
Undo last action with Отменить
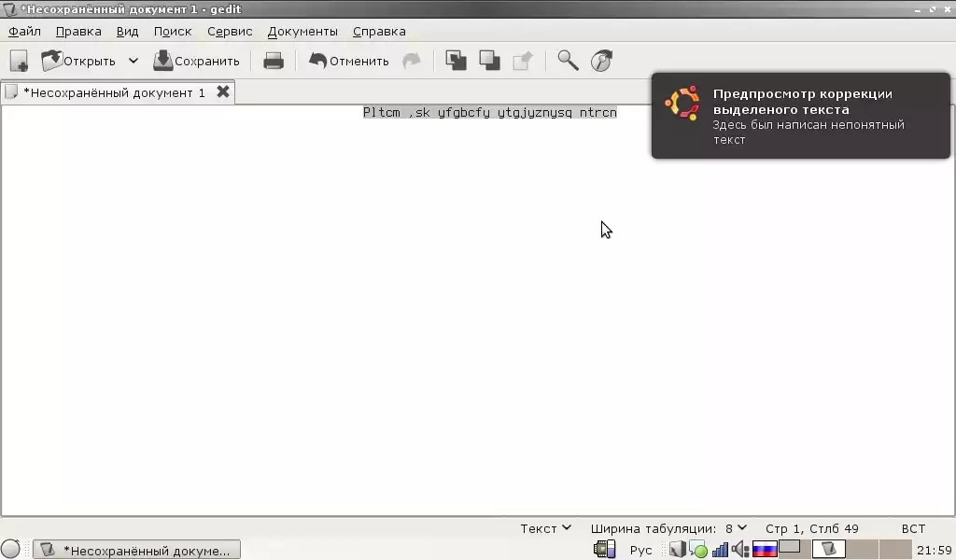(x=349, y=61)
